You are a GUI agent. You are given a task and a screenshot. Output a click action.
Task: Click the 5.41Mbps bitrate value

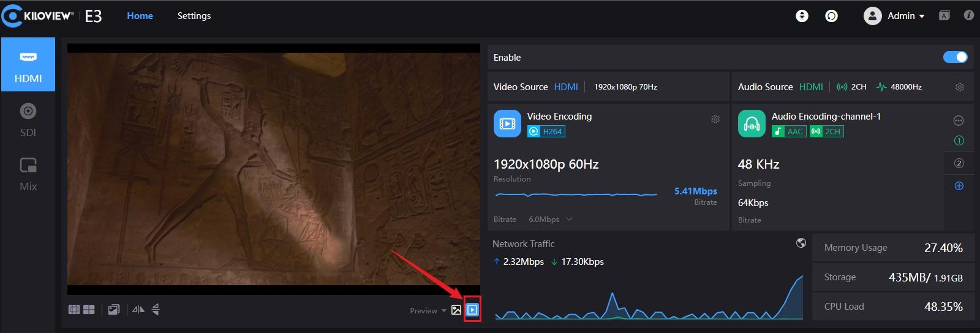pyautogui.click(x=696, y=191)
